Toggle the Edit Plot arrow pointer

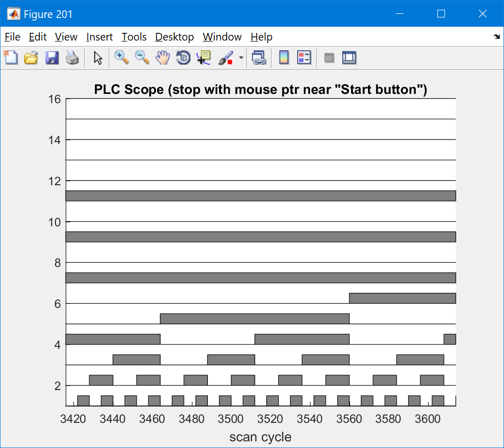point(98,58)
